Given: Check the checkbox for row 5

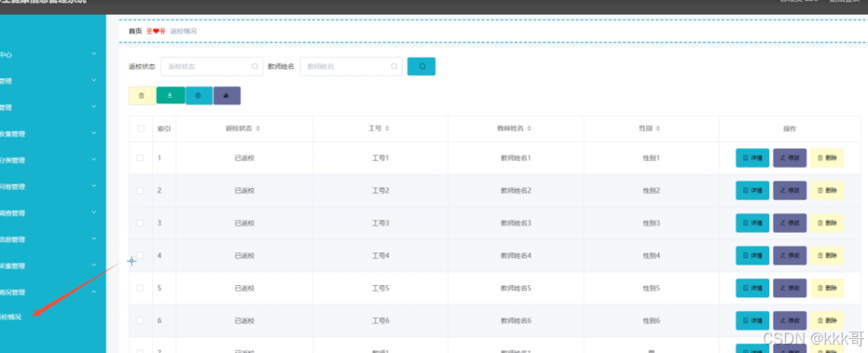Looking at the screenshot, I should pyautogui.click(x=140, y=288).
